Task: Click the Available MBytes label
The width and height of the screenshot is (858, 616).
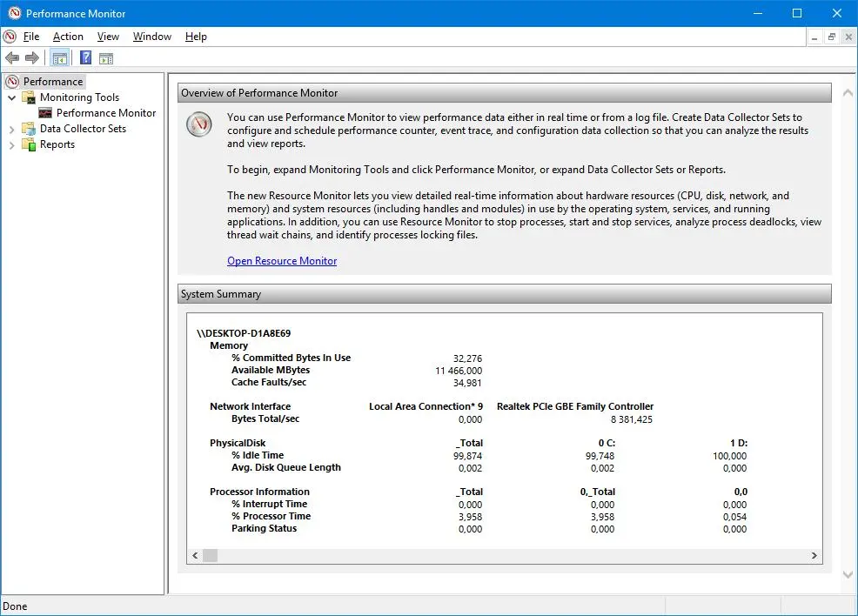Action: pyautogui.click(x=271, y=370)
